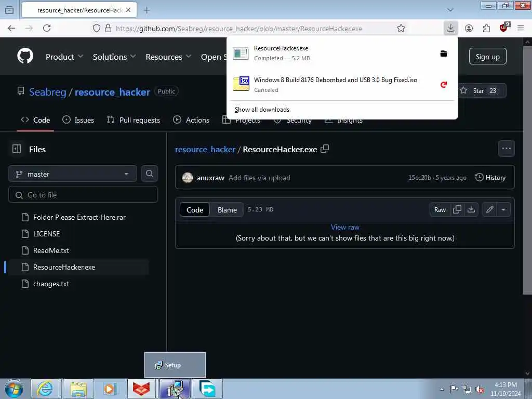Toggle the Firefox downloads panel button

(x=450, y=28)
